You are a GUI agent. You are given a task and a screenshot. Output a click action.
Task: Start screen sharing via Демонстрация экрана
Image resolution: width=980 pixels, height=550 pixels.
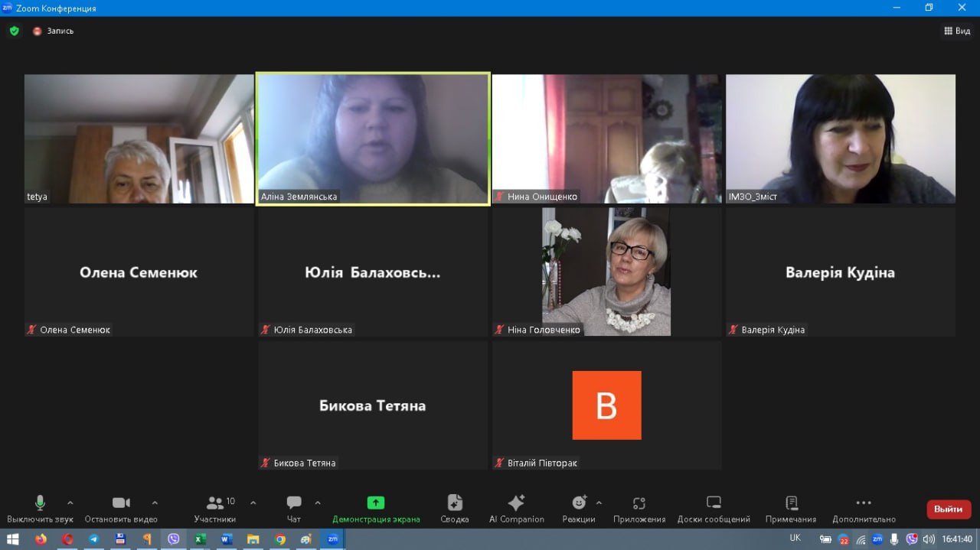376,509
